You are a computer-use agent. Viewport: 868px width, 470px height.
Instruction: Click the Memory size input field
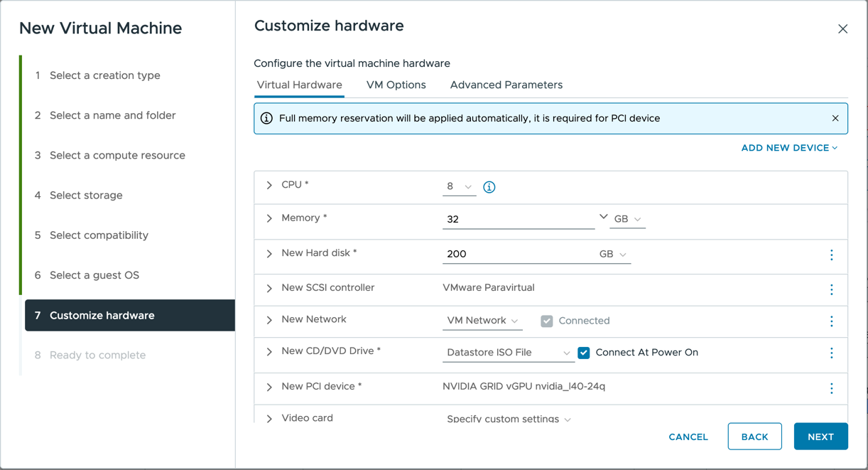(518, 220)
